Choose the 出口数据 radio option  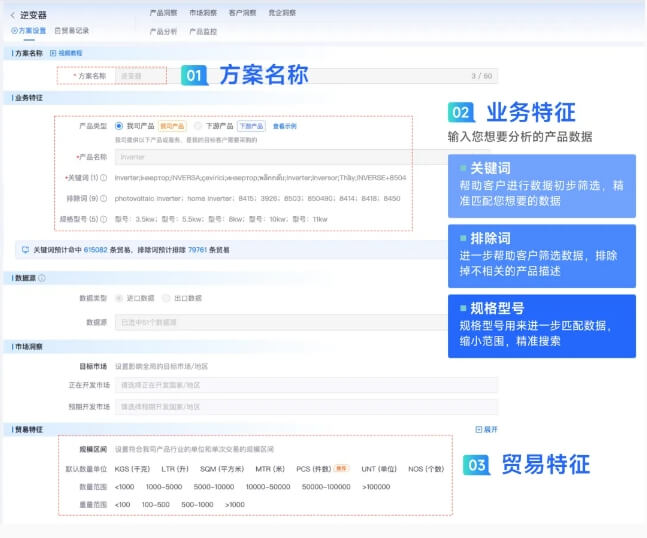tap(166, 298)
